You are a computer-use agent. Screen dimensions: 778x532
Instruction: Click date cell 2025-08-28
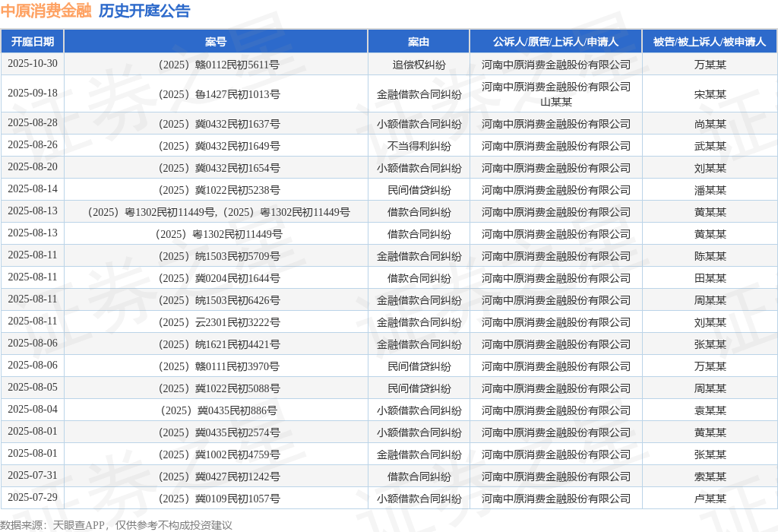[x=32, y=122]
